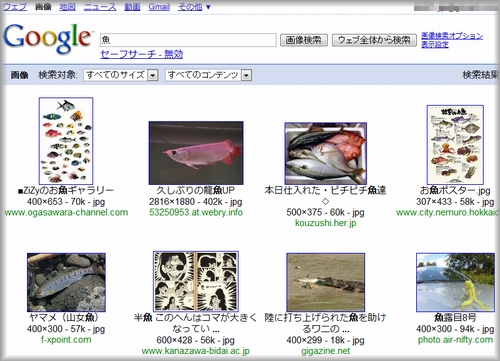Open the すべてのコンテンツ dropdown
This screenshot has width=500, height=361.
(208, 75)
